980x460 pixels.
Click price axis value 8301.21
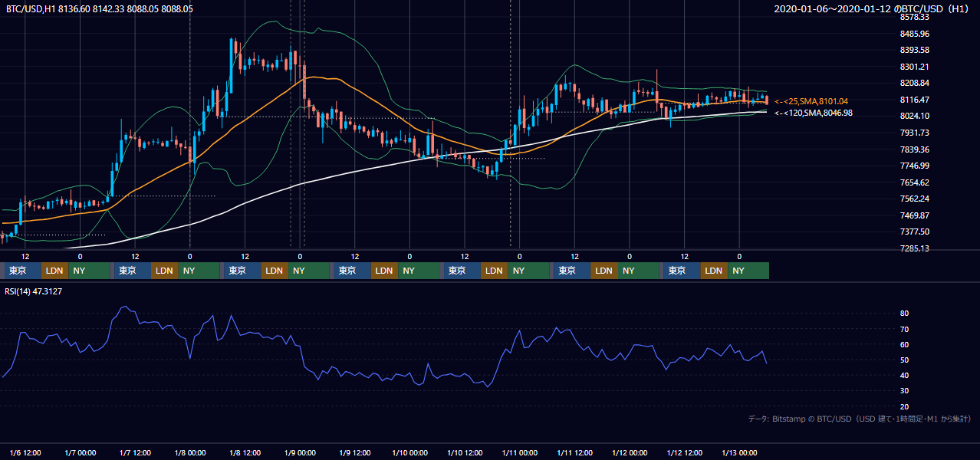coord(914,67)
